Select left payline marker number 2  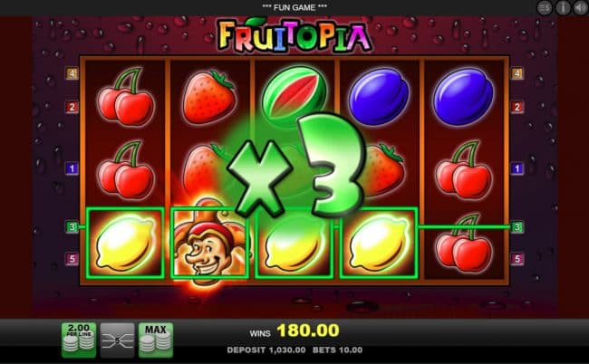tap(72, 107)
